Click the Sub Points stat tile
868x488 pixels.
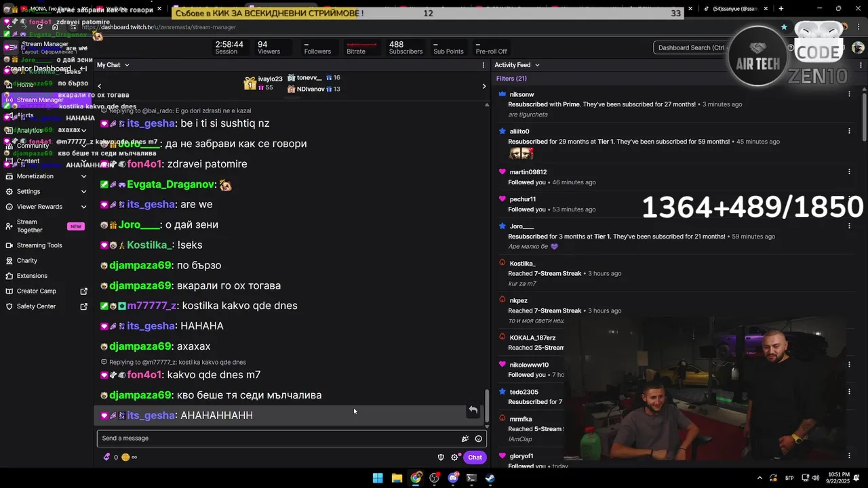point(448,47)
